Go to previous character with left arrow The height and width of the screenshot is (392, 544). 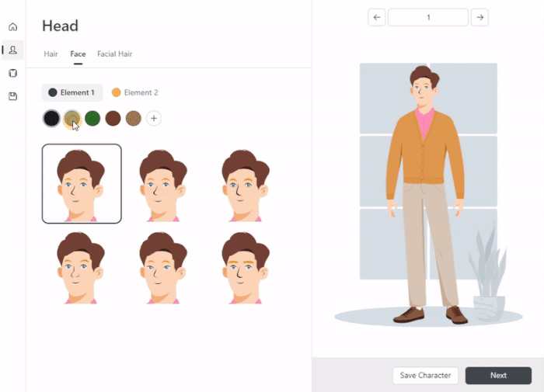(377, 17)
